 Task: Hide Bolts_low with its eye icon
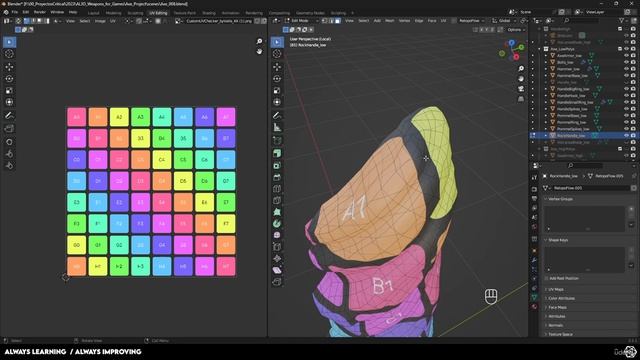pos(626,62)
